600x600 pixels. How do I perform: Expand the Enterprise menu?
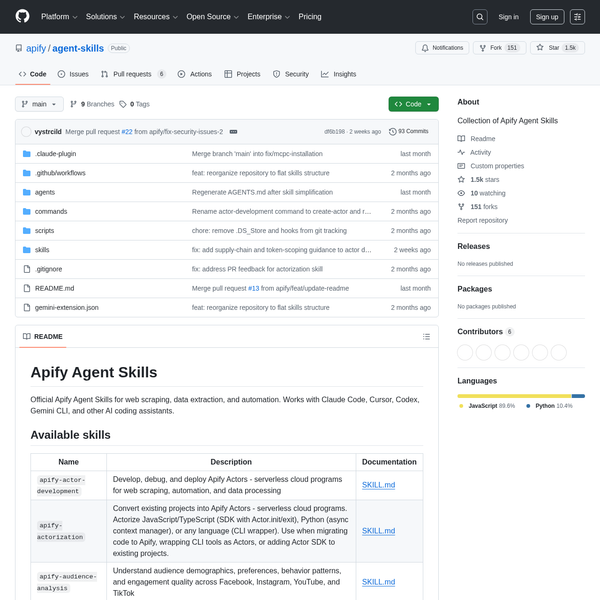[268, 17]
